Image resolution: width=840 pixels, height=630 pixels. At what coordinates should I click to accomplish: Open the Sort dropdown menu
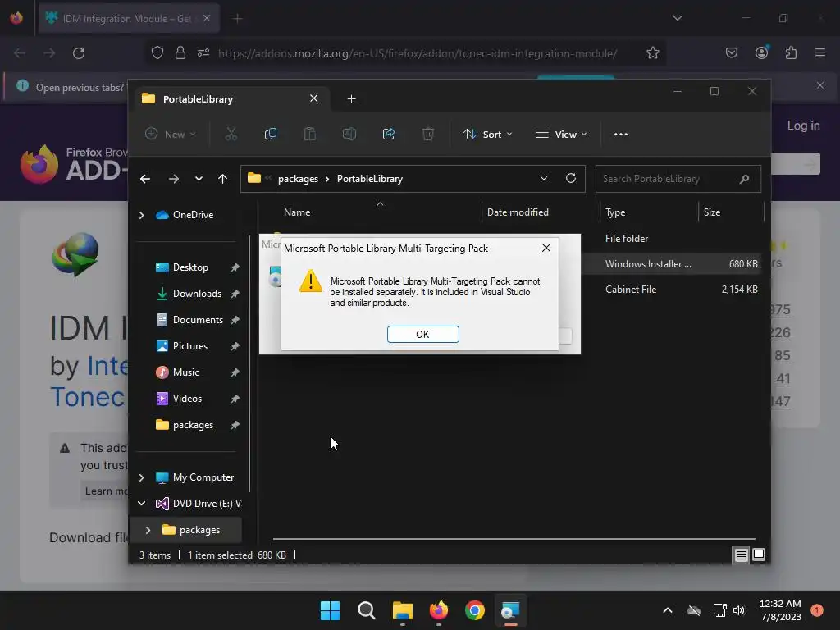click(x=487, y=134)
